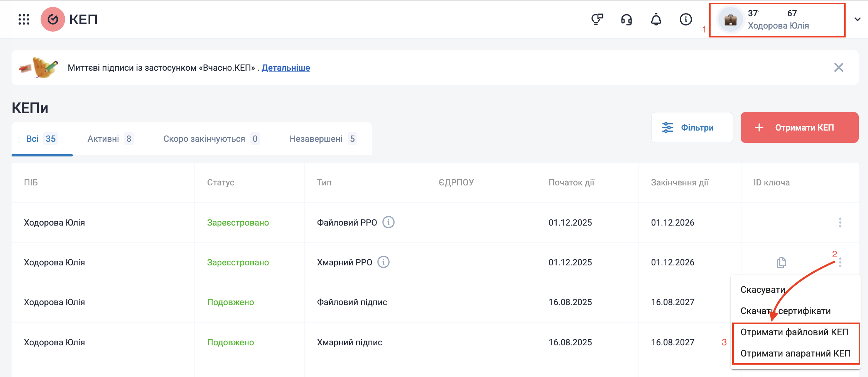Click info icon next to Хмарний РРО

(x=383, y=262)
